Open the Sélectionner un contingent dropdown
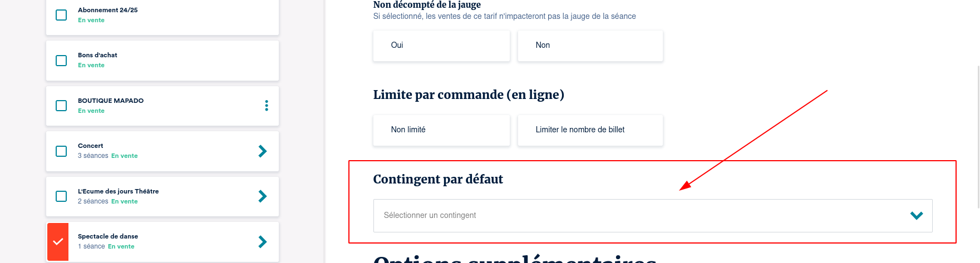This screenshot has height=263, width=980. (x=640, y=216)
